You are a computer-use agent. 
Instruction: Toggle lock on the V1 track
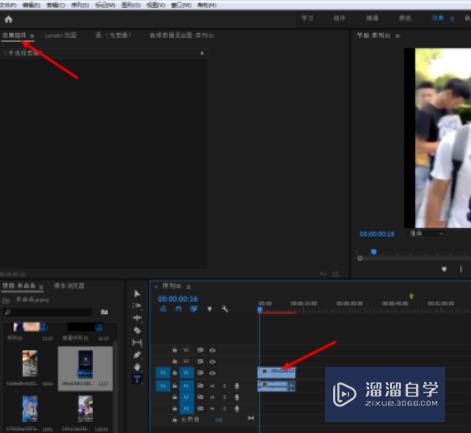(x=175, y=373)
